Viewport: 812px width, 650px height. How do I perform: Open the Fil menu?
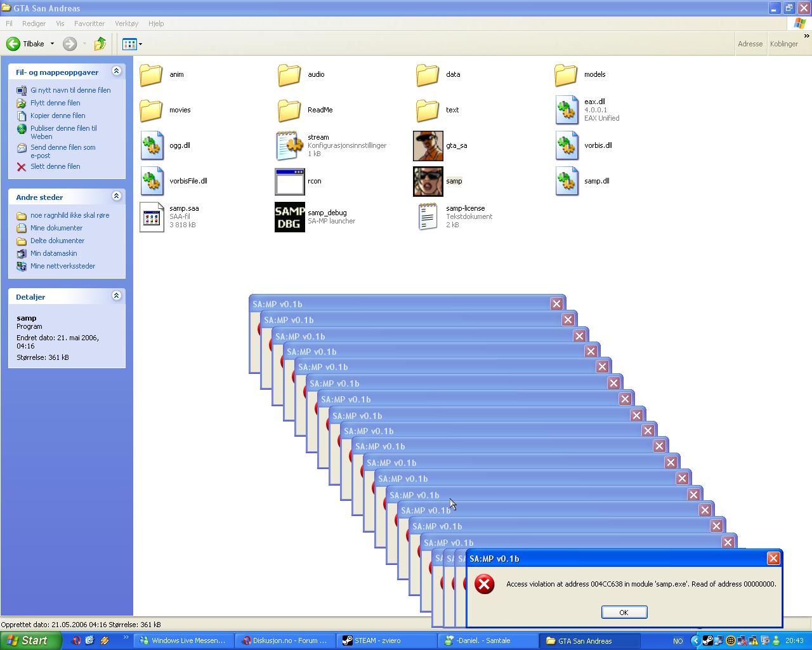(9, 23)
